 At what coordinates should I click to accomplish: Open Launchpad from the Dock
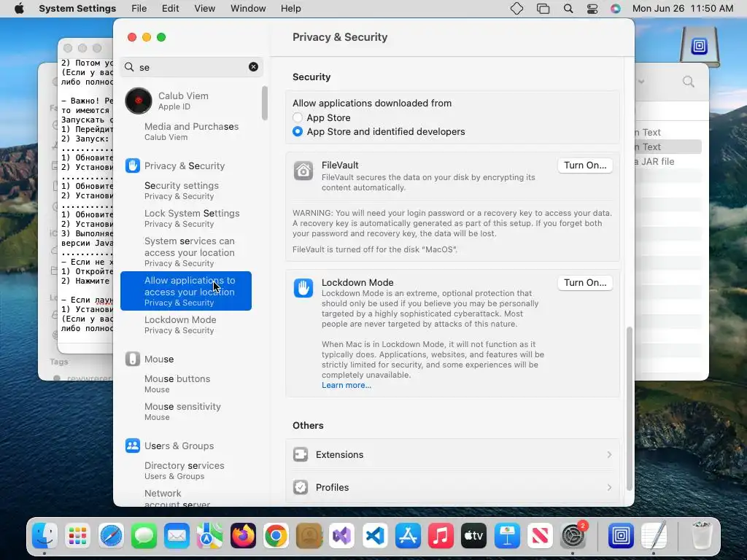[77, 536]
